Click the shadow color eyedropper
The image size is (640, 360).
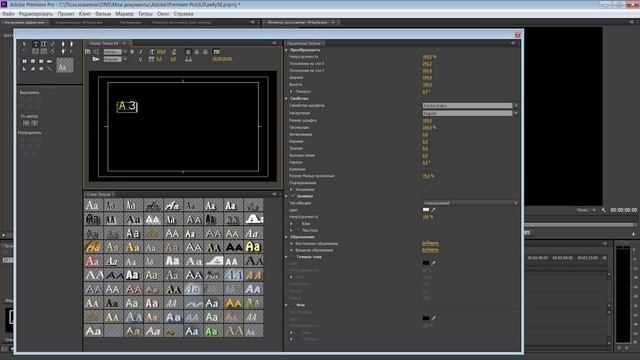click(433, 263)
